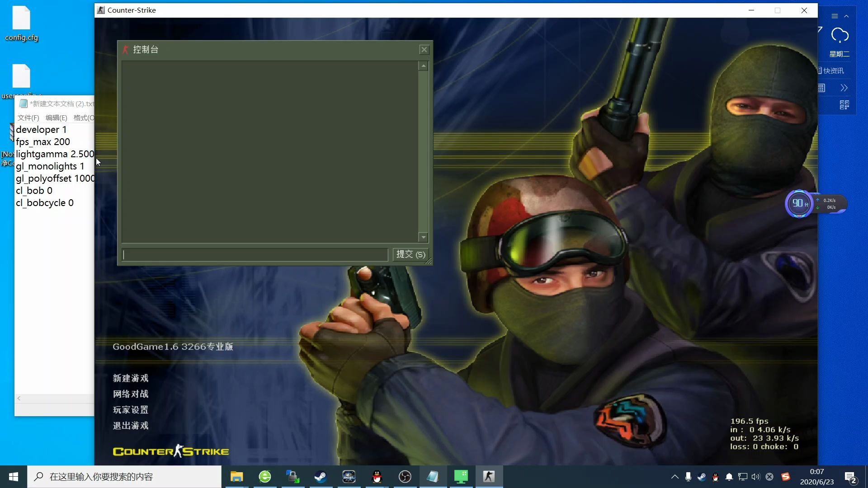Open Steam from taskbar
The image size is (868, 488).
pyautogui.click(x=321, y=477)
